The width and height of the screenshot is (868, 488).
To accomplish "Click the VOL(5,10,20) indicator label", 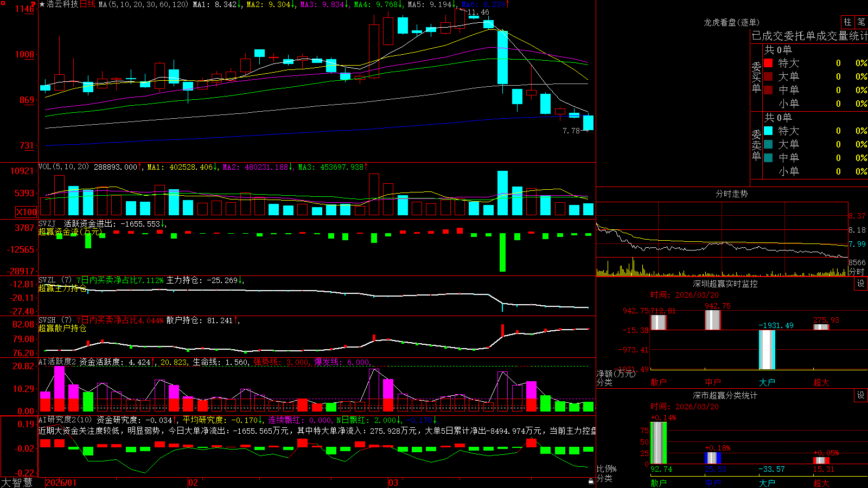I will [63, 167].
